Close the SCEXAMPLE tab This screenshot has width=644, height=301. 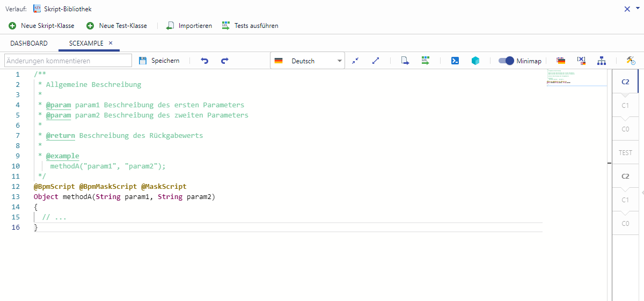(111, 43)
